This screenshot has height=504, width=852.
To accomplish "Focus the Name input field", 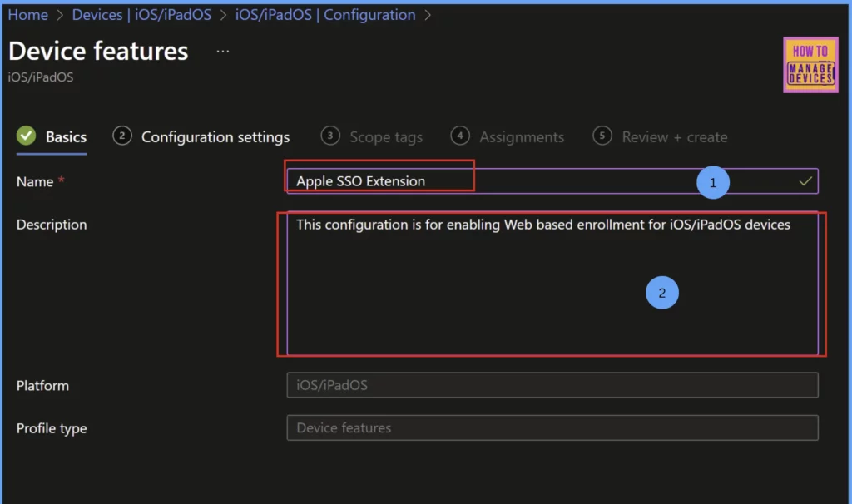I will tap(552, 180).
